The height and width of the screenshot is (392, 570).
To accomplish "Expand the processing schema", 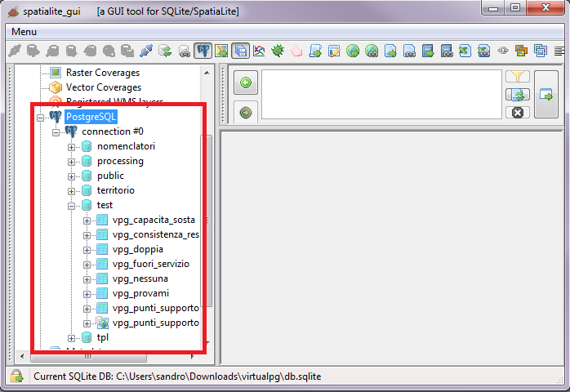I will pos(71,162).
